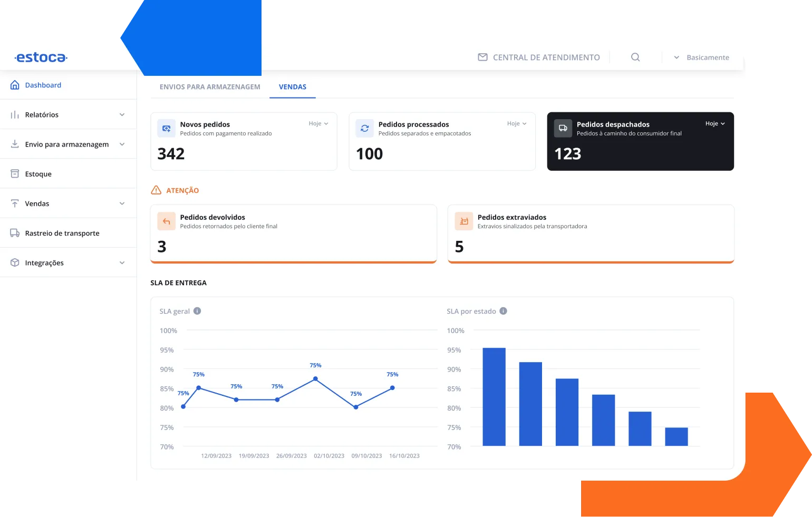Open Hoje dropdown on Pedidos despachados
This screenshot has width=812, height=517.
point(715,123)
